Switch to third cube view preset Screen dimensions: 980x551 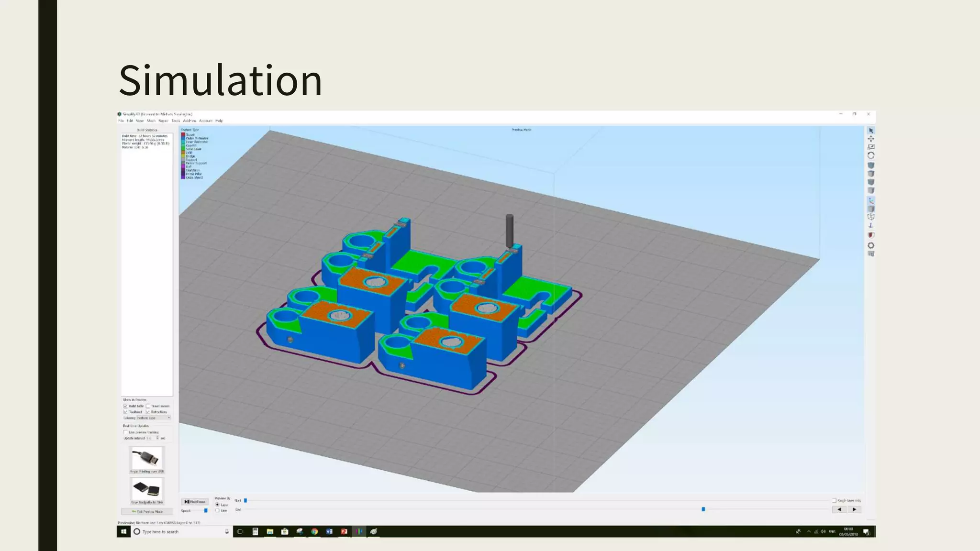[x=871, y=182]
